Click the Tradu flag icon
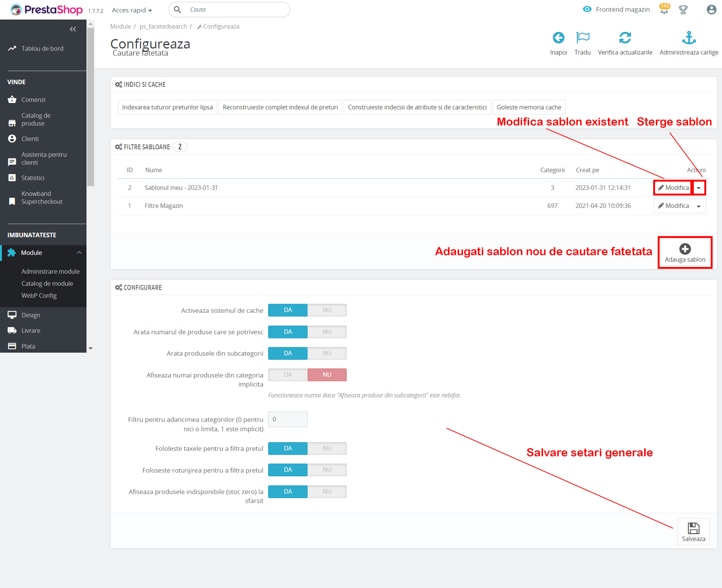722x588 pixels. (582, 38)
